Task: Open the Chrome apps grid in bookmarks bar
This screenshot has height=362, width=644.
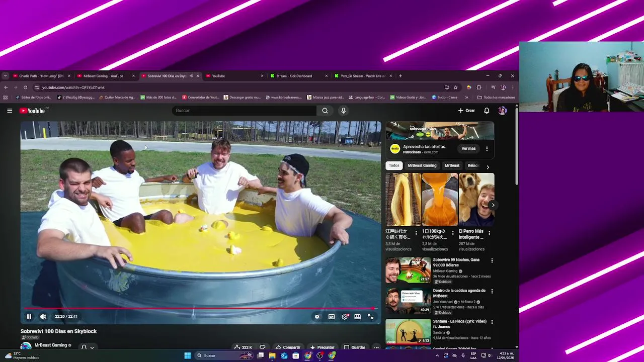Action: pyautogui.click(x=6, y=97)
